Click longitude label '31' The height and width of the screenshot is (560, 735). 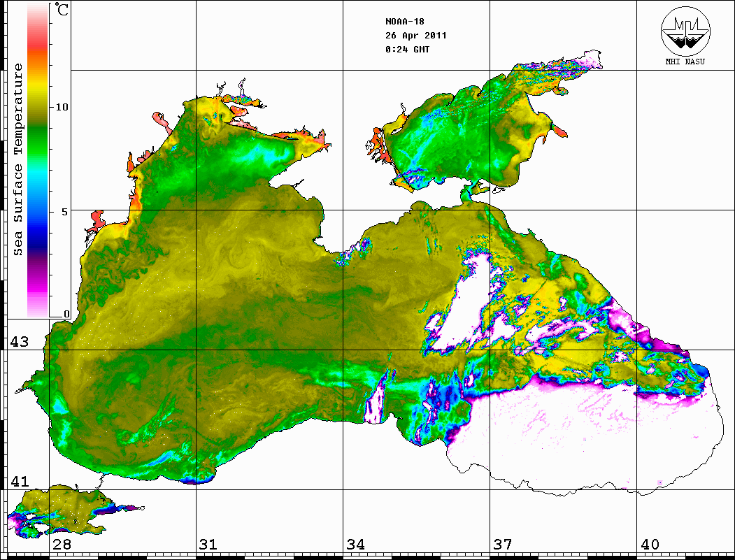point(208,544)
